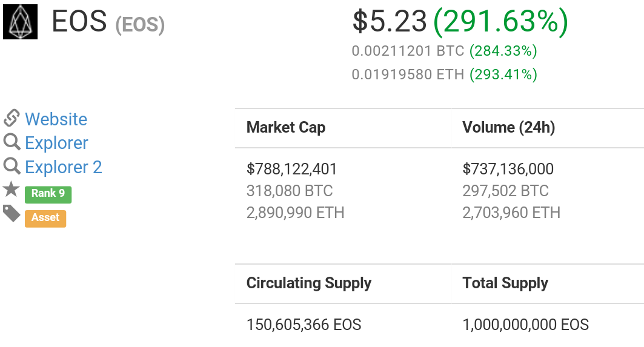Click the Market Cap column header

point(286,127)
